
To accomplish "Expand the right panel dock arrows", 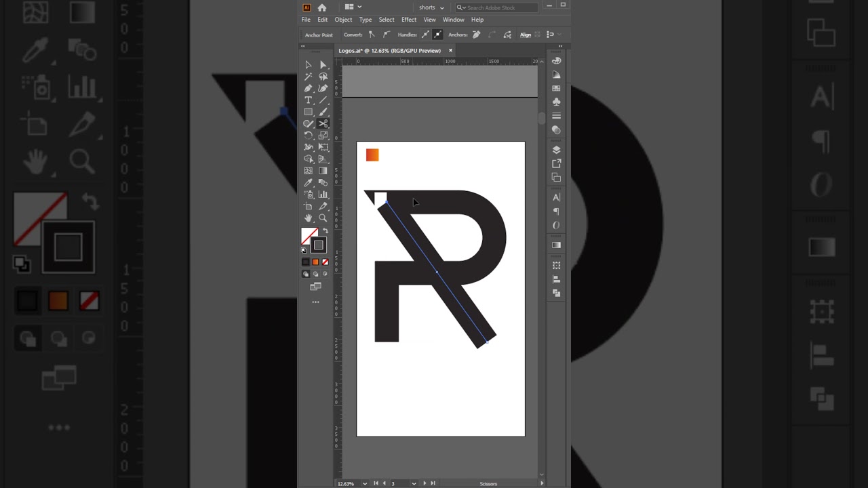I will 560,46.
